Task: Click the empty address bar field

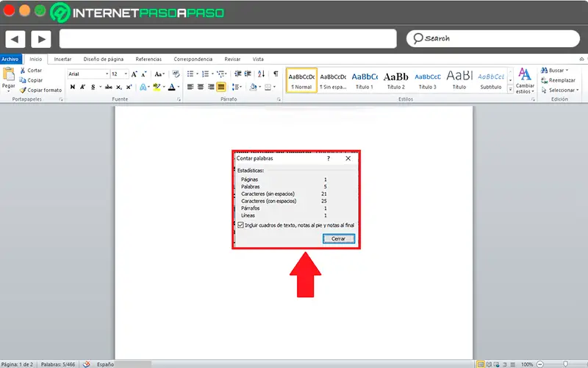Action: (x=228, y=39)
